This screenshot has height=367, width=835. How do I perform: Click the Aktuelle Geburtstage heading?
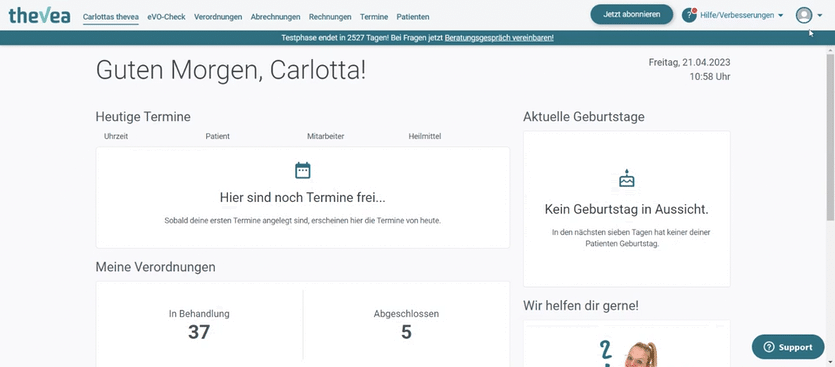tap(584, 117)
